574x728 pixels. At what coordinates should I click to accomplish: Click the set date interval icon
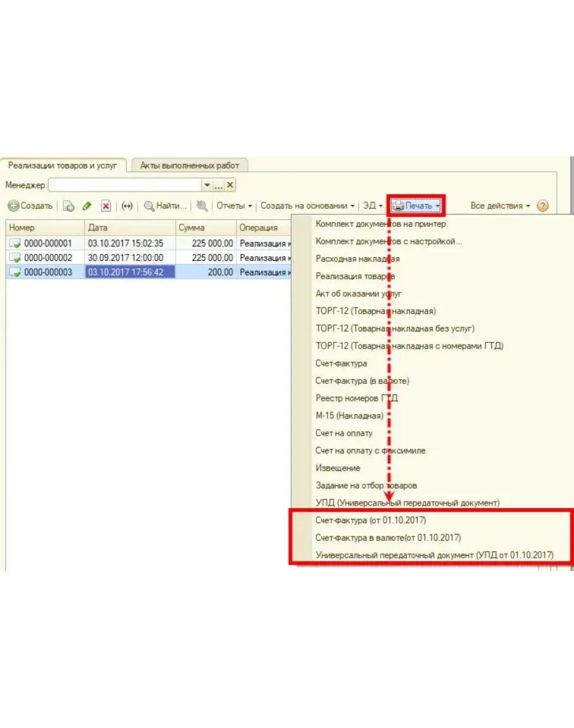point(127,206)
